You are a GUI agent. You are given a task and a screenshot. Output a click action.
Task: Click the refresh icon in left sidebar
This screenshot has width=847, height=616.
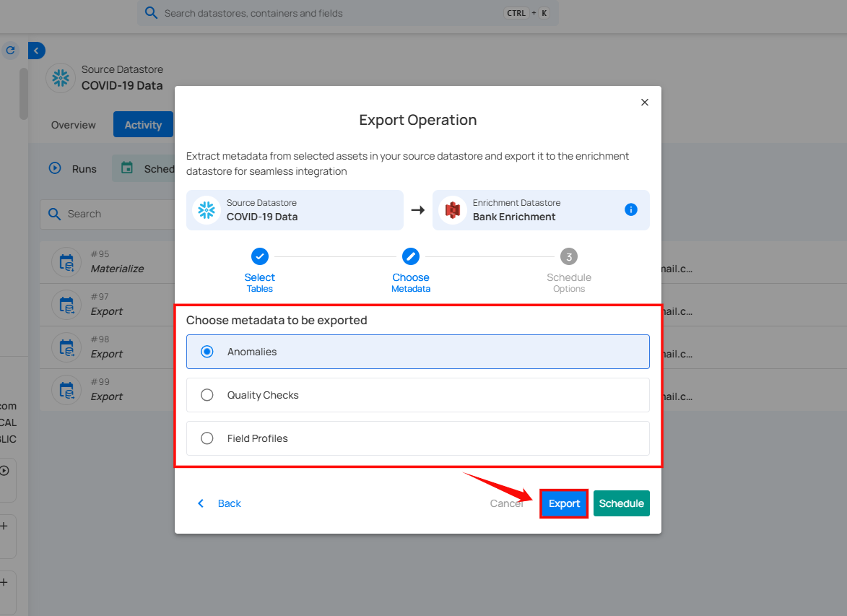(10, 51)
